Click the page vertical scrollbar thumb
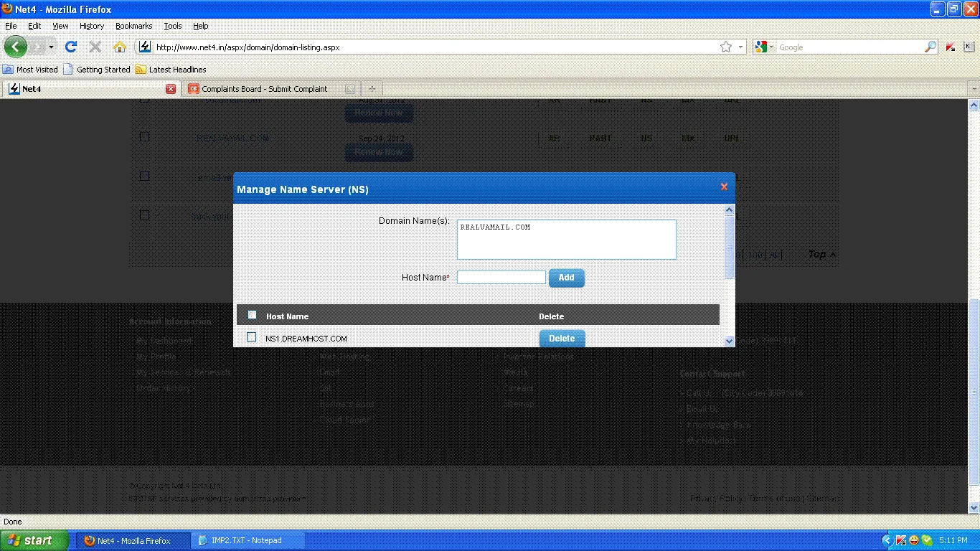Screen dimensions: 980x551 974,392
